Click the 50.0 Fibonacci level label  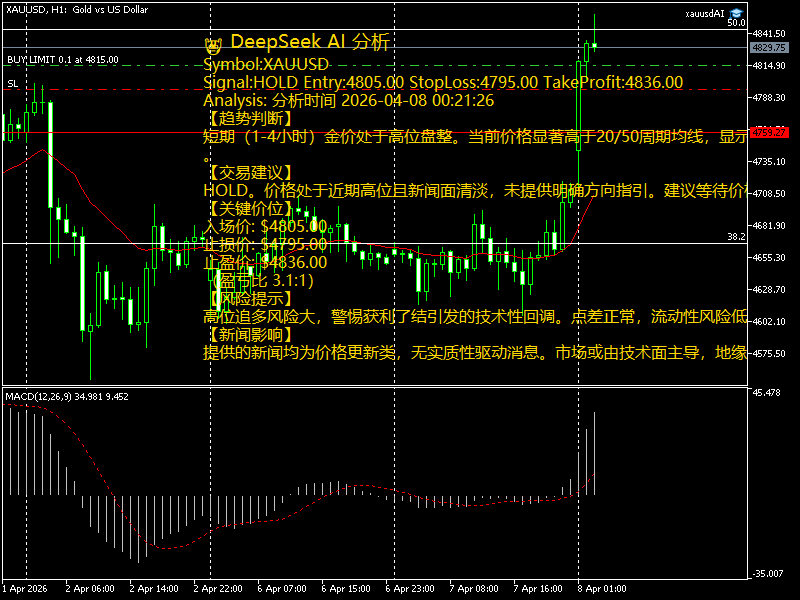point(735,22)
